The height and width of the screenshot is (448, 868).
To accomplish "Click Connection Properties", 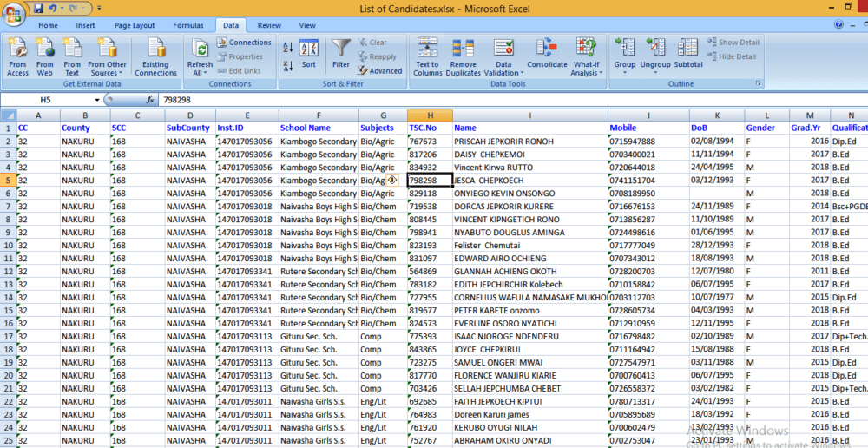I will (x=240, y=56).
